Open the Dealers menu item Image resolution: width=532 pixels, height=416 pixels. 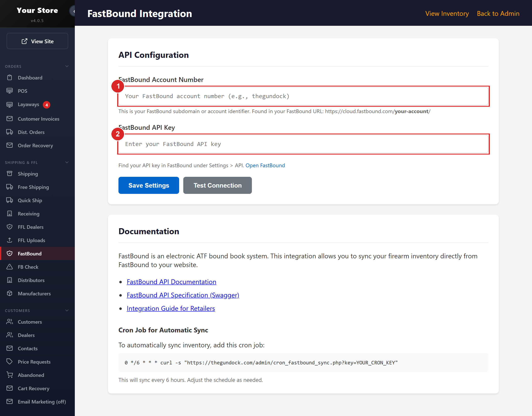pyautogui.click(x=38, y=335)
